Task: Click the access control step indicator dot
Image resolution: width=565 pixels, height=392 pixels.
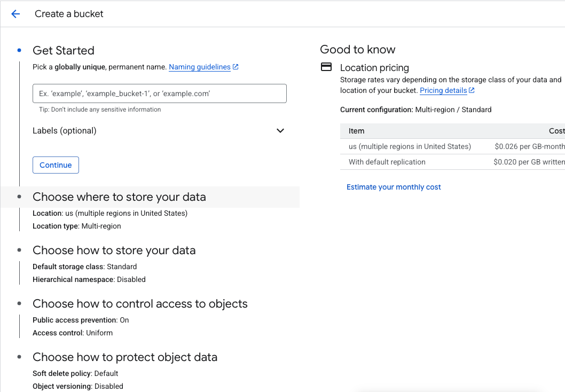Action: pyautogui.click(x=19, y=303)
